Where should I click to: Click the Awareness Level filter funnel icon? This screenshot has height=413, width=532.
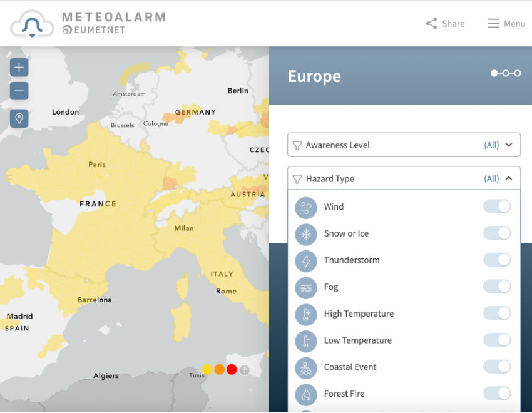point(297,145)
